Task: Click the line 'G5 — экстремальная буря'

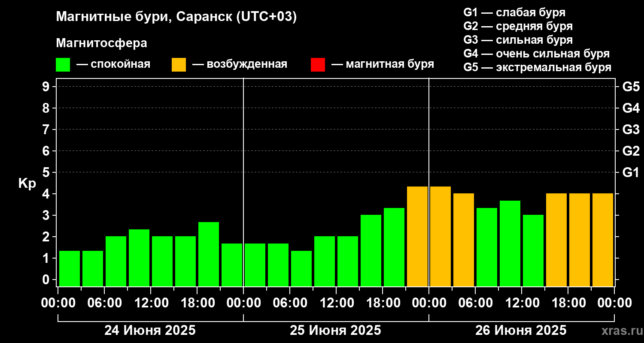Action: (x=537, y=68)
